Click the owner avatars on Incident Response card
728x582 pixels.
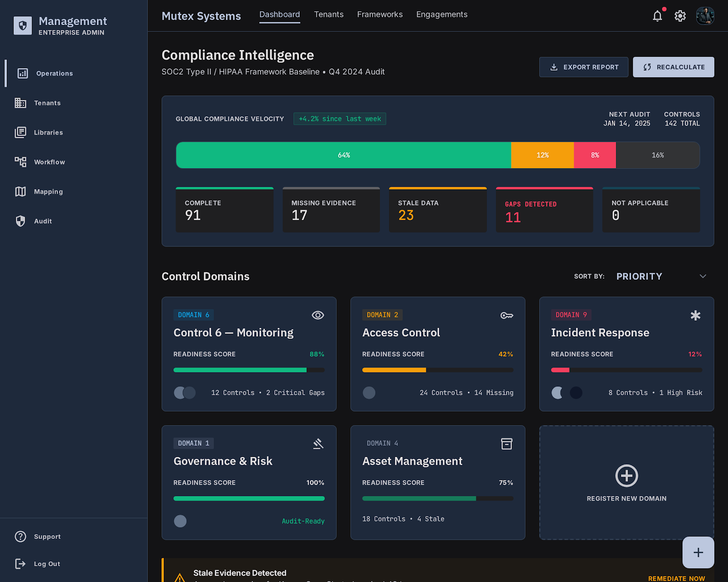click(x=567, y=393)
